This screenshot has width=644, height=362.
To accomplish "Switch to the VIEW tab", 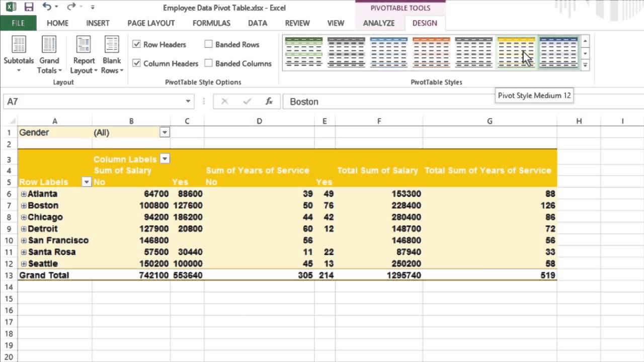I will [336, 23].
